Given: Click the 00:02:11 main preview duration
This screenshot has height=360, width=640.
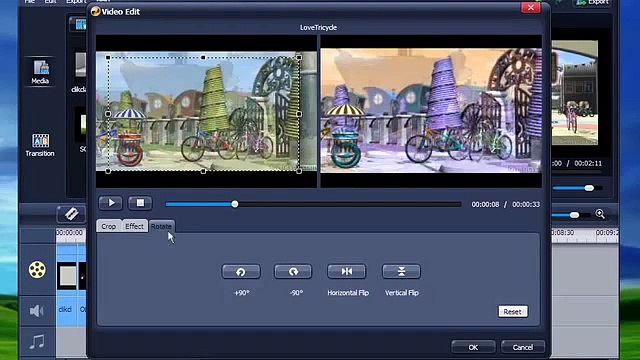Looking at the screenshot, I should pos(588,163).
